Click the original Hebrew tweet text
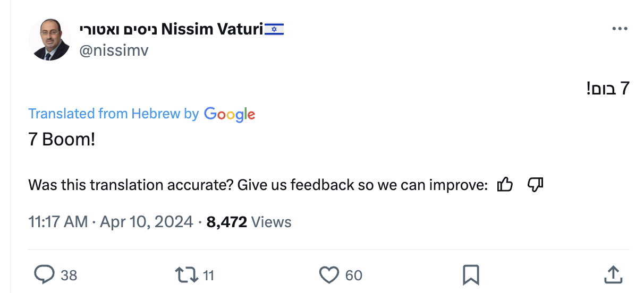644x293 pixels. pos(608,89)
